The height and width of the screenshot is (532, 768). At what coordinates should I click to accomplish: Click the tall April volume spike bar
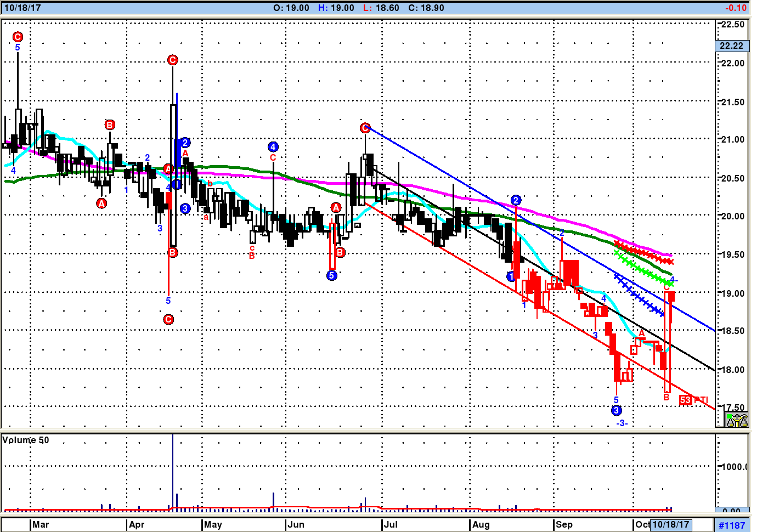173,472
